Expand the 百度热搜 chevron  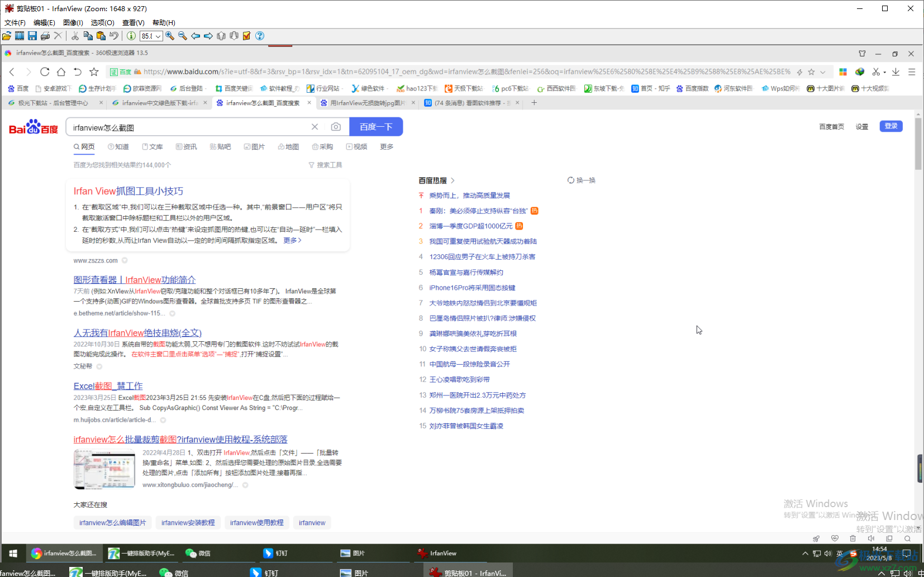[453, 180]
